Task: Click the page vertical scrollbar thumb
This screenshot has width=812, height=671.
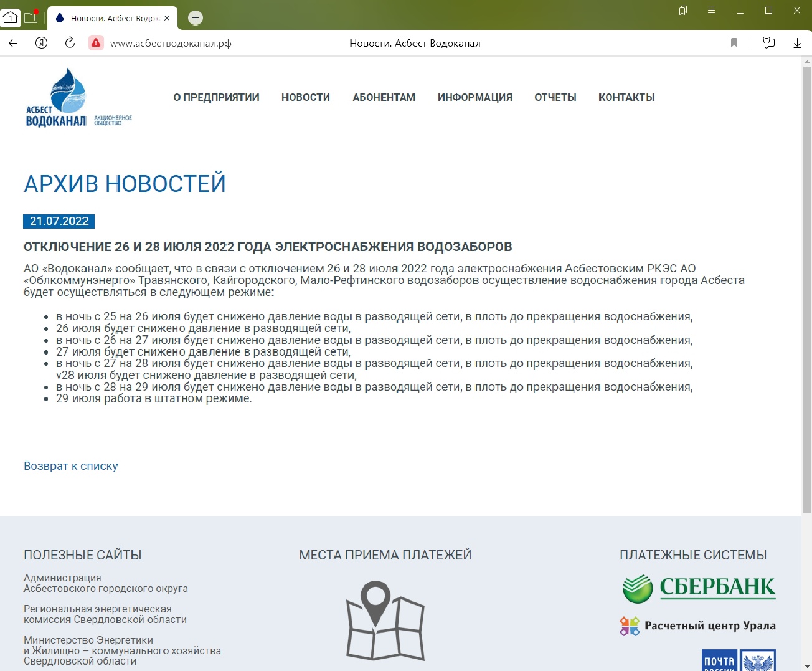Action: (x=807, y=290)
